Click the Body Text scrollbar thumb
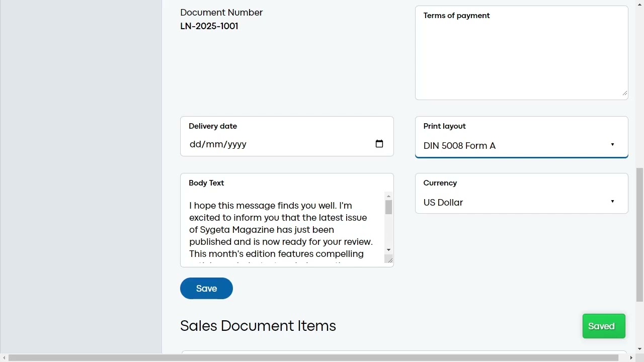Viewport: 644px width, 362px height. pos(388,207)
